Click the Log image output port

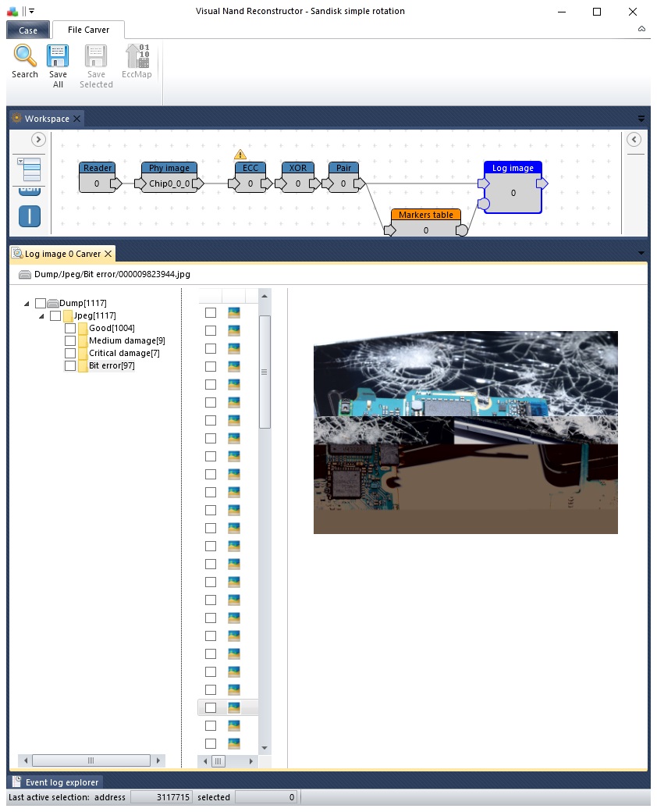click(542, 183)
